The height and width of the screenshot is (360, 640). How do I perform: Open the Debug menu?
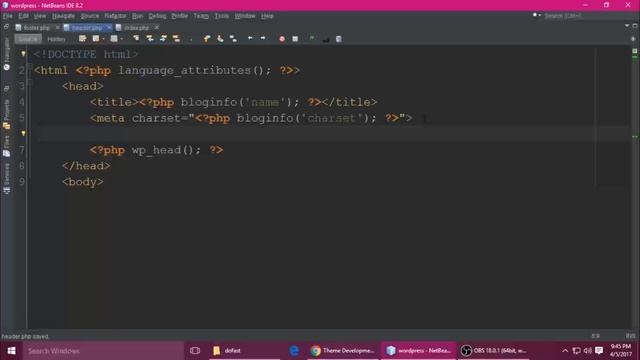click(157, 16)
